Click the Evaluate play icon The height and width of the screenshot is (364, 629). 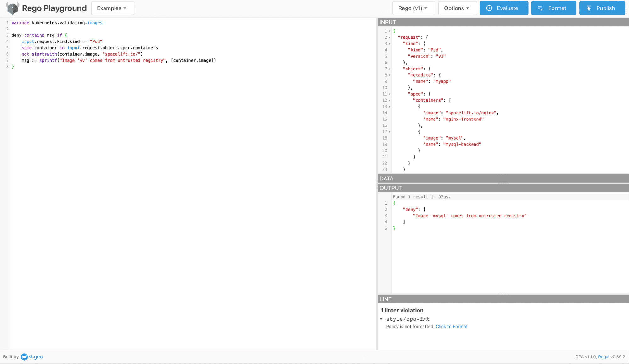pyautogui.click(x=489, y=8)
